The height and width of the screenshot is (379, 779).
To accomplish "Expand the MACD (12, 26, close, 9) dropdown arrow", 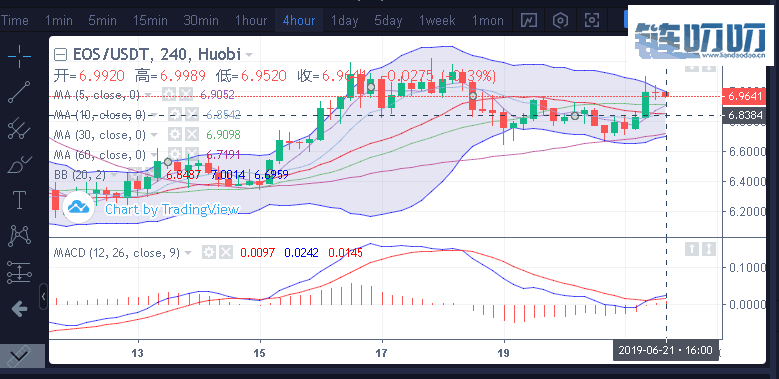I will point(188,253).
